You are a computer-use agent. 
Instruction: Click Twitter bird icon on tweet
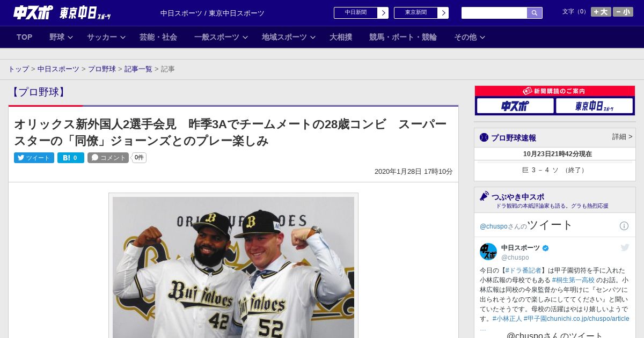(x=625, y=247)
